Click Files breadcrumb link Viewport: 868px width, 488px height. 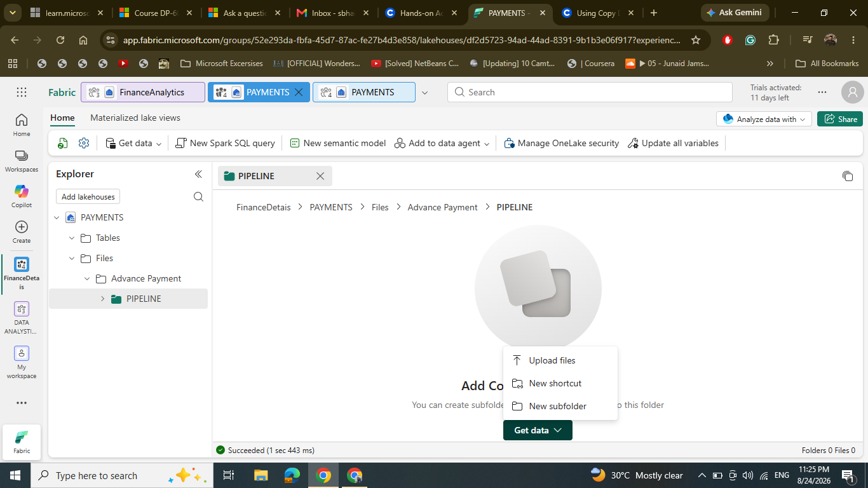[380, 207]
